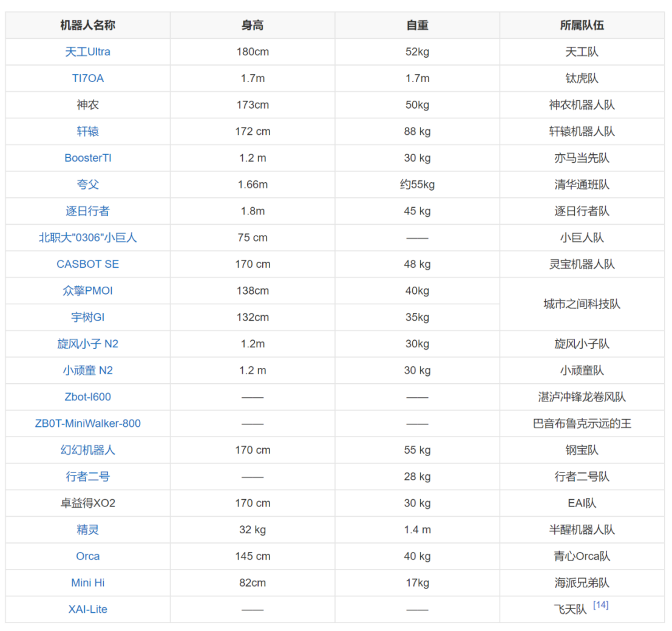
Task: Open the 幻幻机器人 page
Action: 87,450
